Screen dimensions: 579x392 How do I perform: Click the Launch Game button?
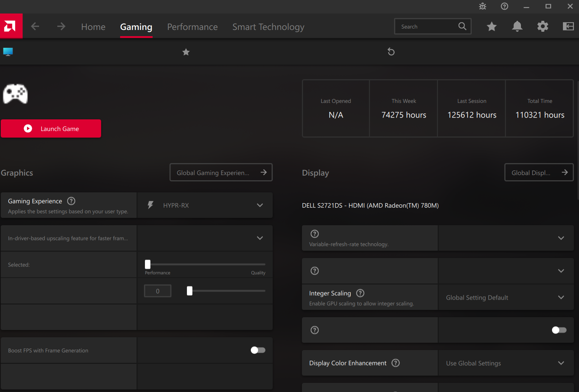(51, 128)
